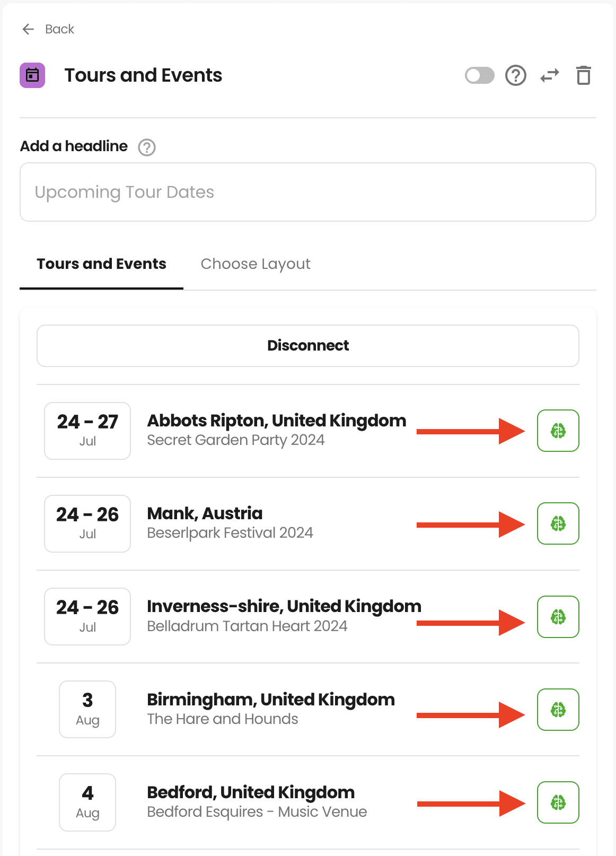
Task: Open the help tooltip next to Add a headline
Action: (x=147, y=147)
